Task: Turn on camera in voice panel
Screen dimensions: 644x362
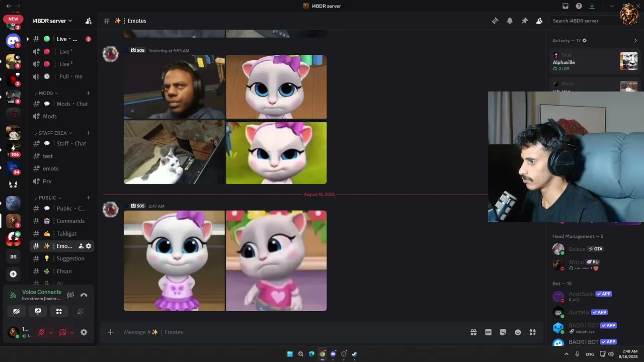Action: pyautogui.click(x=16, y=311)
